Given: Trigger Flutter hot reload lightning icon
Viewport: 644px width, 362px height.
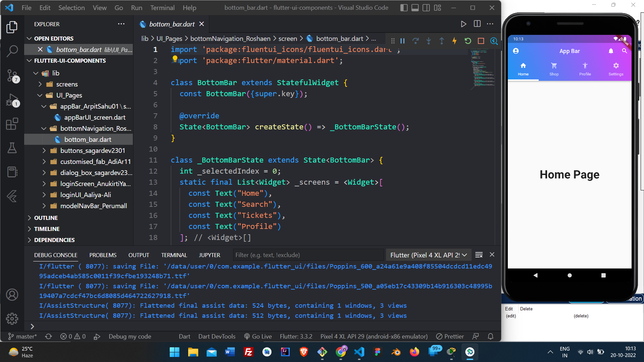Looking at the screenshot, I should coord(454,41).
